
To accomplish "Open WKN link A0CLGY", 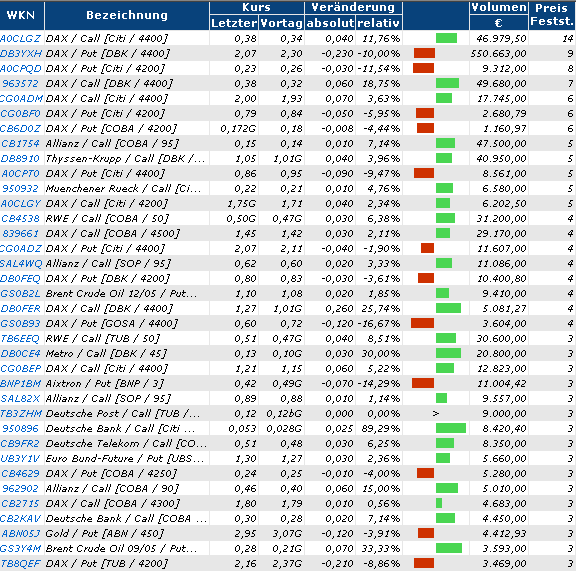I will pos(21,204).
